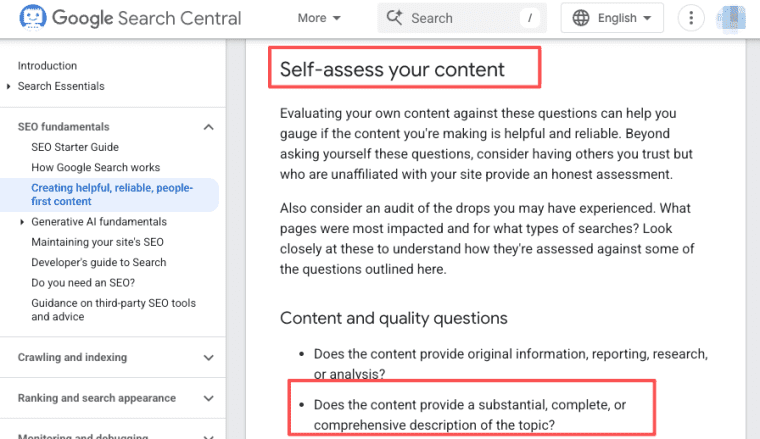The width and height of the screenshot is (760, 439).
Task: Click the Google Search Central title text
Action: click(146, 18)
